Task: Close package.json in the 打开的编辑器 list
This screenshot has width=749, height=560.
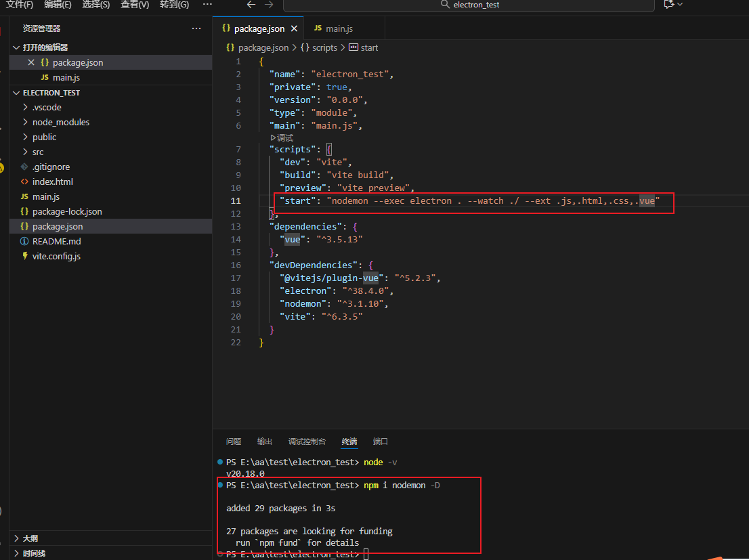Action: (x=32, y=62)
